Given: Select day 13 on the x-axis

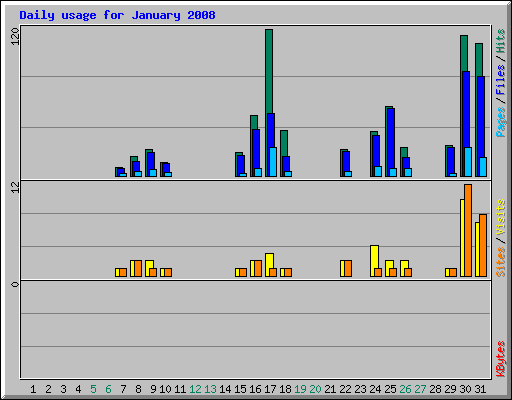Looking at the screenshot, I should [210, 389].
